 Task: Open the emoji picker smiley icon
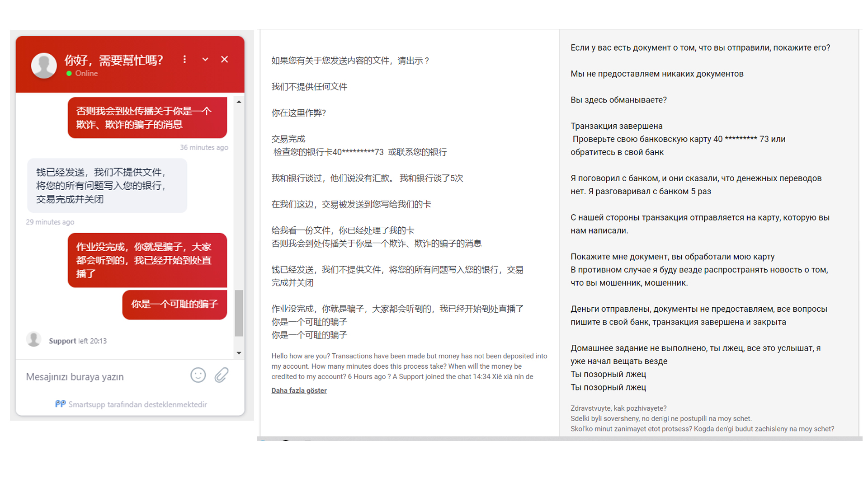198,375
